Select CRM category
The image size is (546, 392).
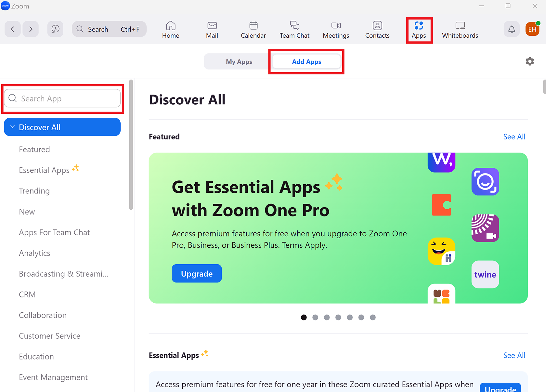pyautogui.click(x=27, y=294)
